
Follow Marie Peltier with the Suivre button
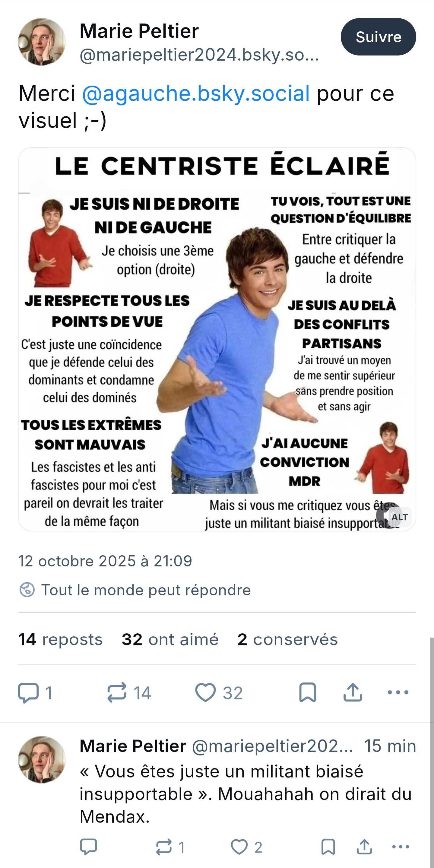coord(378,37)
